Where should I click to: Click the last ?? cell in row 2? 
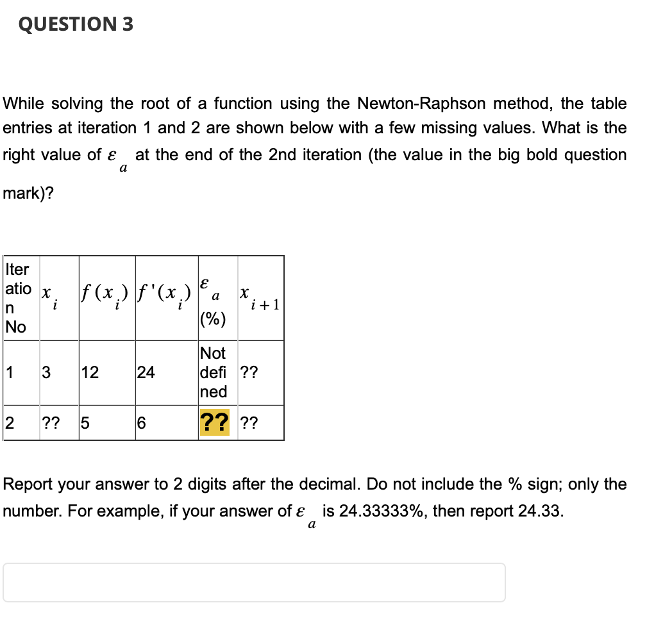(x=248, y=423)
